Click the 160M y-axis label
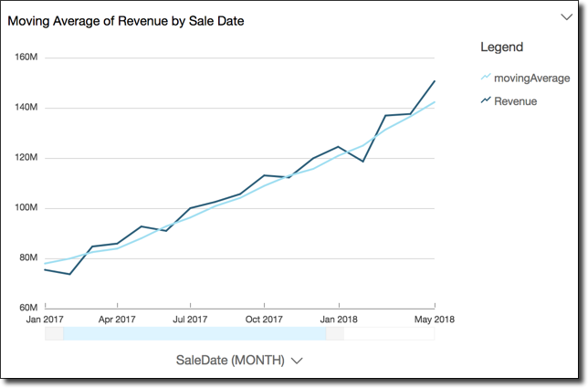 coord(26,58)
